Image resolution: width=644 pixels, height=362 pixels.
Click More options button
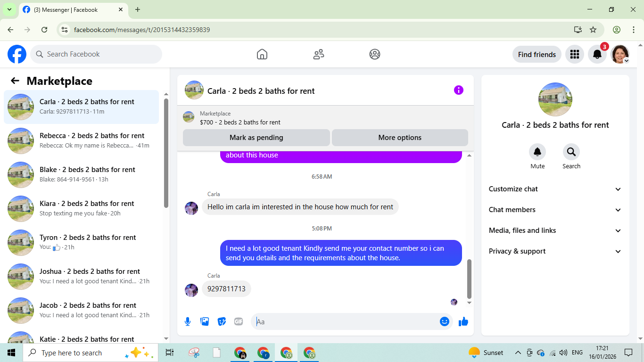point(400,138)
